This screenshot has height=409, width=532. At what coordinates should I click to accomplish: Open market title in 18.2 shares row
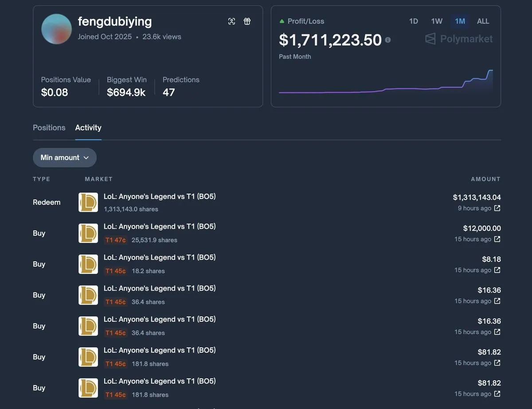click(160, 257)
